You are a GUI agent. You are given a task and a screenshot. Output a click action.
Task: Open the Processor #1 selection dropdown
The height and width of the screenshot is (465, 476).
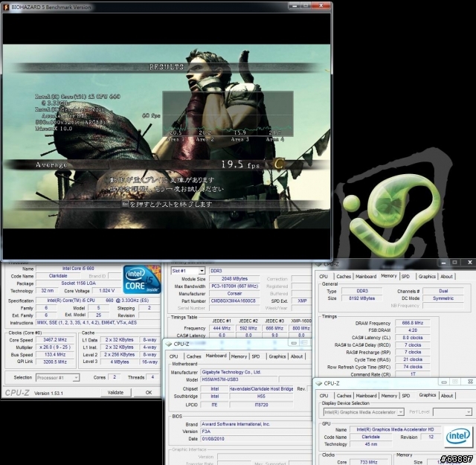[76, 377]
